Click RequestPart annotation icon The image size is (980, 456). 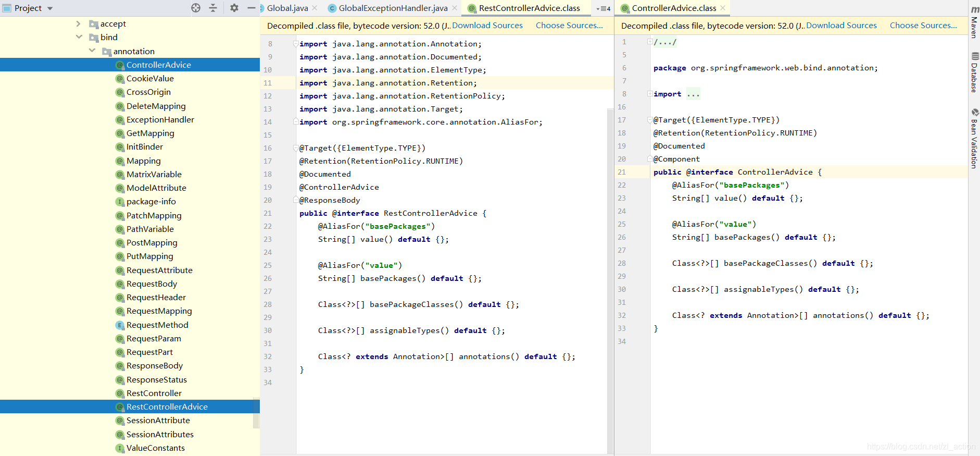tap(120, 352)
